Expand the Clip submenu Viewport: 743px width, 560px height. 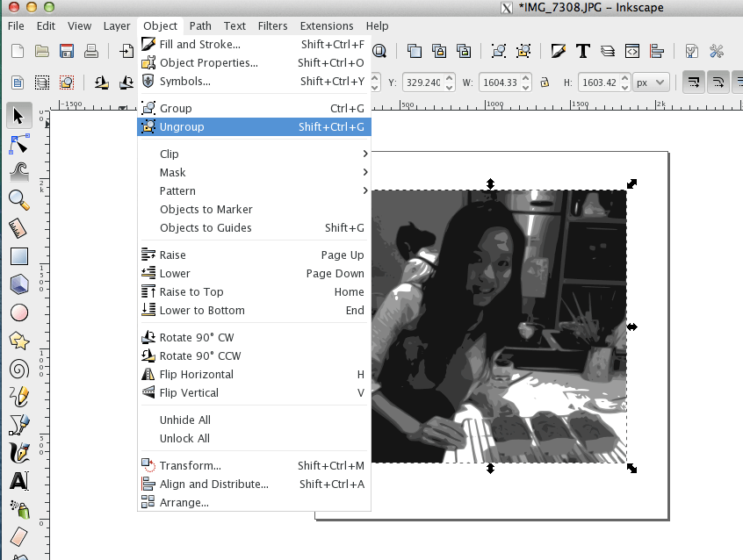(x=254, y=154)
